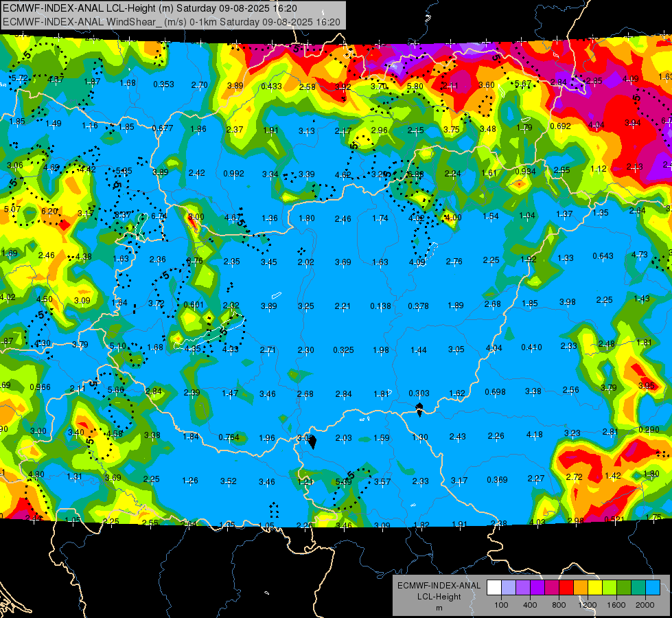The height and width of the screenshot is (618, 672).
Task: Select the magenta swatch in the legend
Action: tap(552, 588)
